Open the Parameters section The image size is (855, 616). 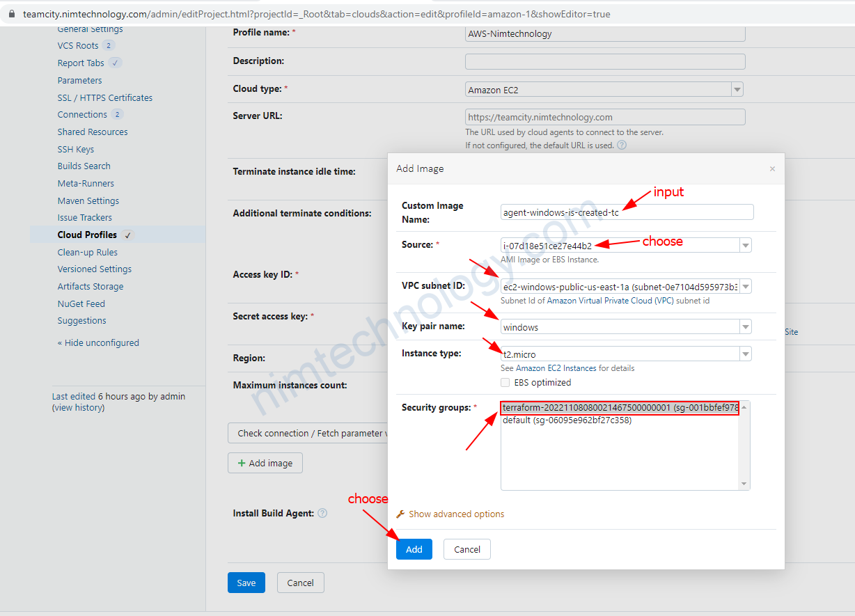coord(80,81)
